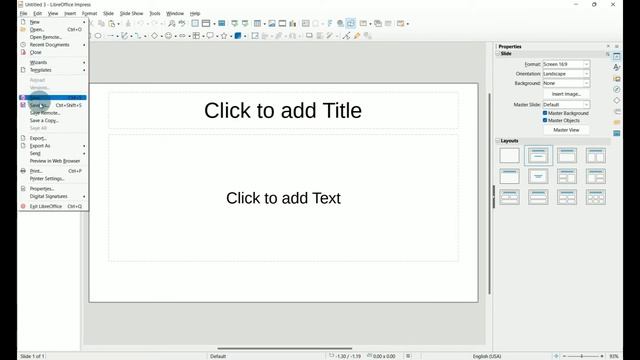Click the Slide 1 of 1 status text
The height and width of the screenshot is (360, 640).
tap(32, 356)
